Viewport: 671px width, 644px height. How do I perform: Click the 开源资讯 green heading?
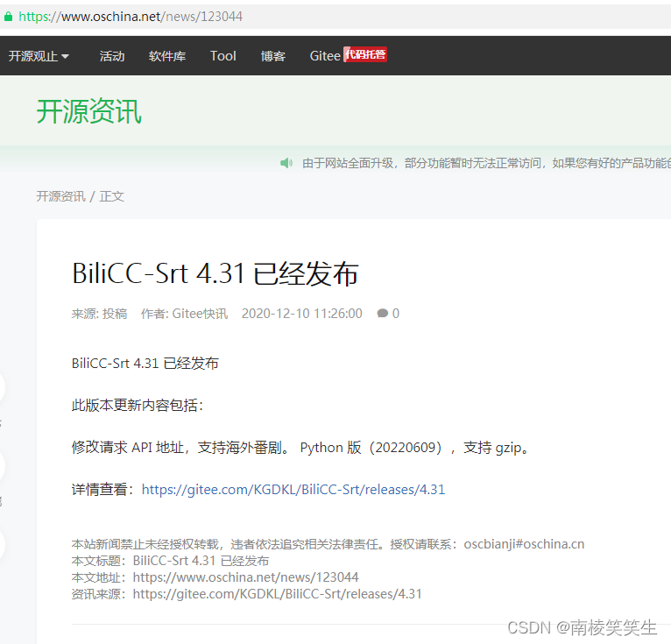pyautogui.click(x=89, y=111)
